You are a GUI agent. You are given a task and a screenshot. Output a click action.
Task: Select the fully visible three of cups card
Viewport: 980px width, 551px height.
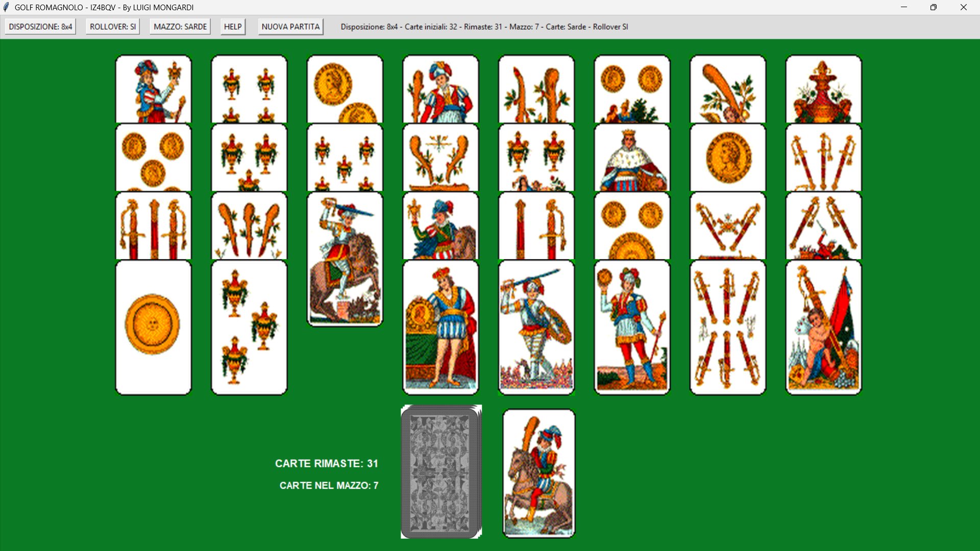pos(250,328)
